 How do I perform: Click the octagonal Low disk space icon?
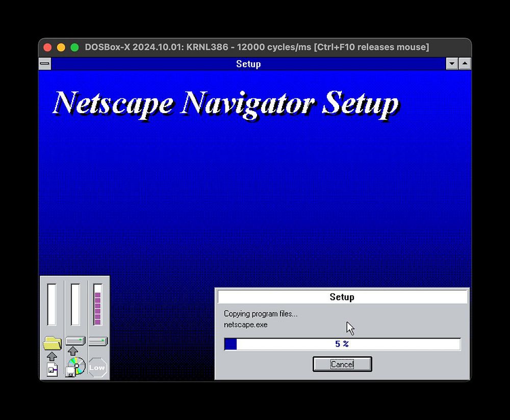coord(97,367)
